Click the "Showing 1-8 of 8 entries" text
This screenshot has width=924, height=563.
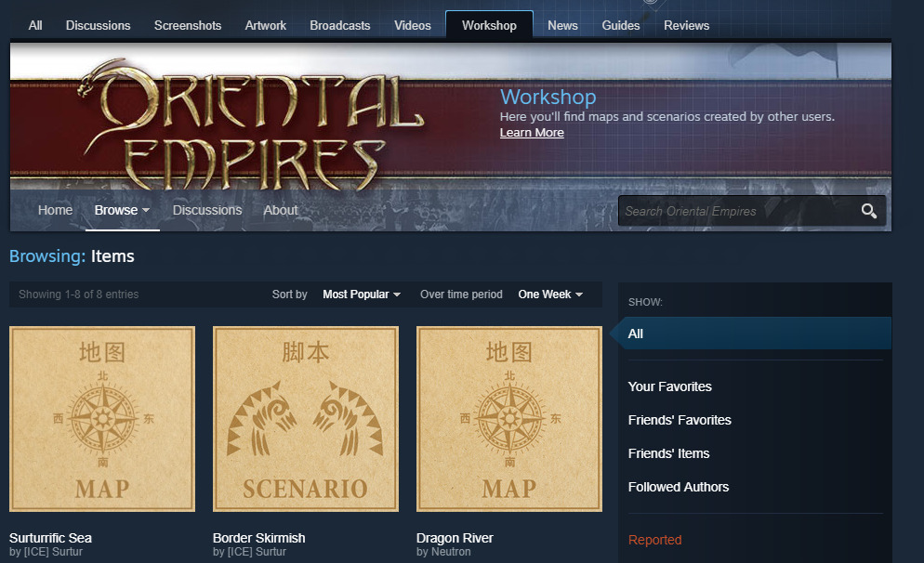pos(78,294)
